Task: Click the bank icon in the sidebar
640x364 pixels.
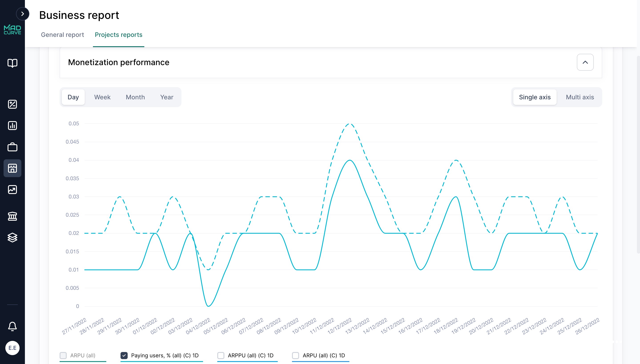Action: point(12,216)
